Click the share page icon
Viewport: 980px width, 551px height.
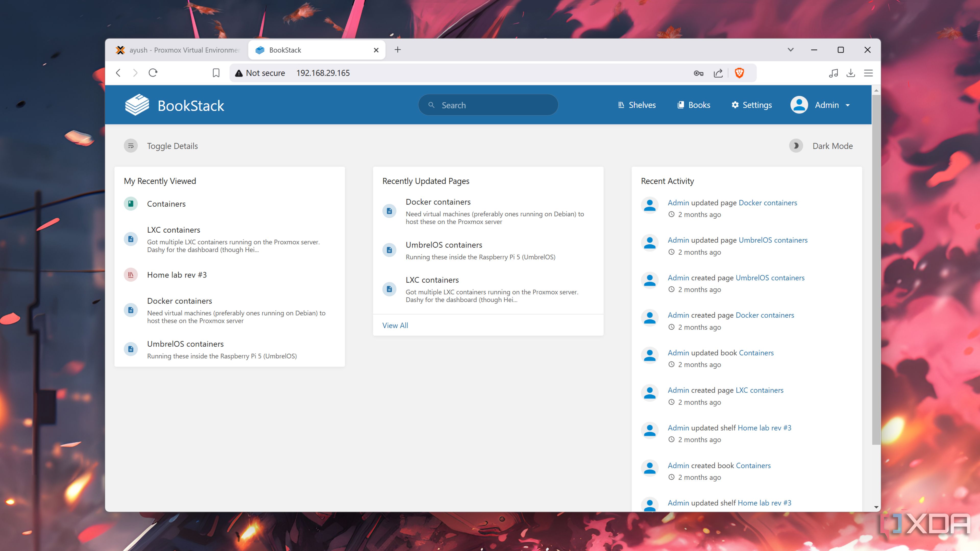[x=718, y=73]
